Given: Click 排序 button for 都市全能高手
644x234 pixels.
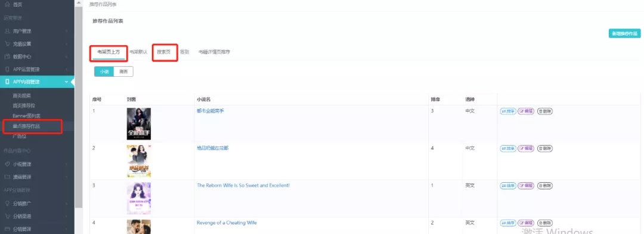Looking at the screenshot, I should 508,111.
